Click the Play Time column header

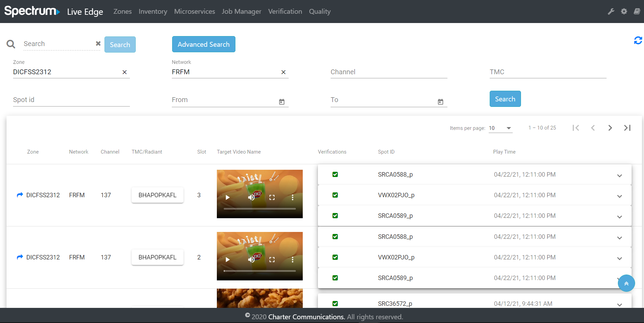point(504,152)
